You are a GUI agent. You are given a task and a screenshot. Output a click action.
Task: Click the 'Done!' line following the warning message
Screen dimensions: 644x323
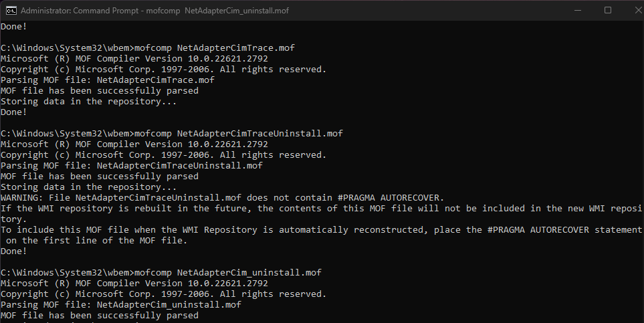[13, 251]
